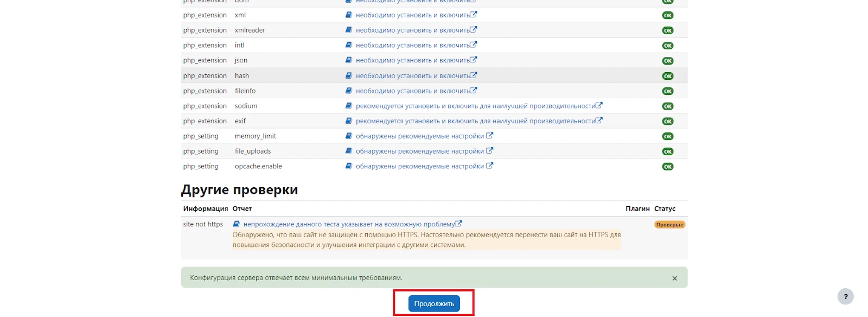Click the book icon in sodium row
868x317 pixels.
[x=349, y=106]
